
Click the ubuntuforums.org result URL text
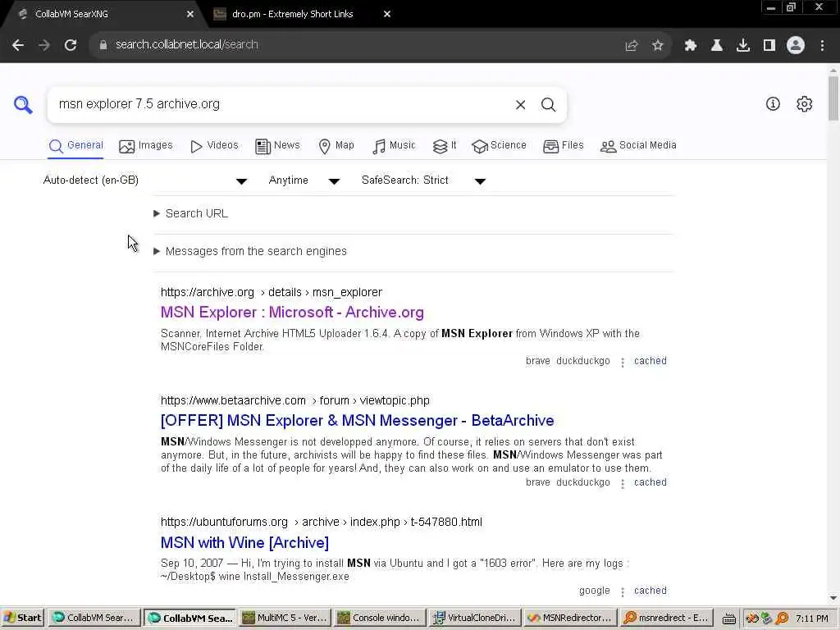(x=322, y=523)
